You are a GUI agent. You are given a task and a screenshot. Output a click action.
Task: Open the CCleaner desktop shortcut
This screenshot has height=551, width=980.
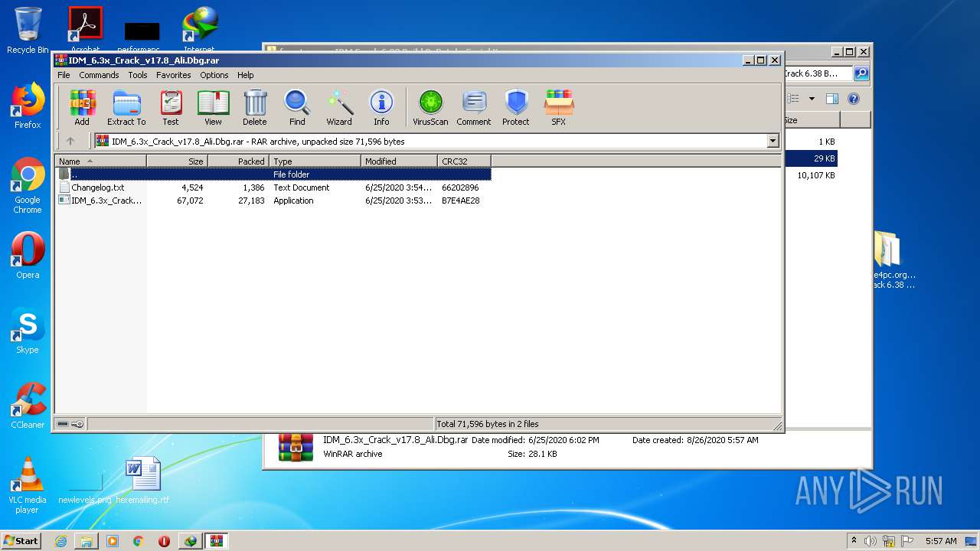pyautogui.click(x=28, y=406)
